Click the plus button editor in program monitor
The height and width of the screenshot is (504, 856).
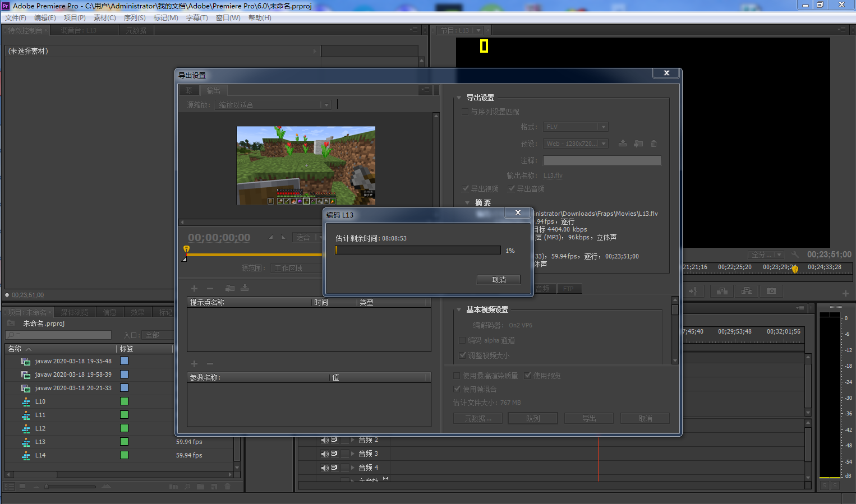[x=845, y=293]
